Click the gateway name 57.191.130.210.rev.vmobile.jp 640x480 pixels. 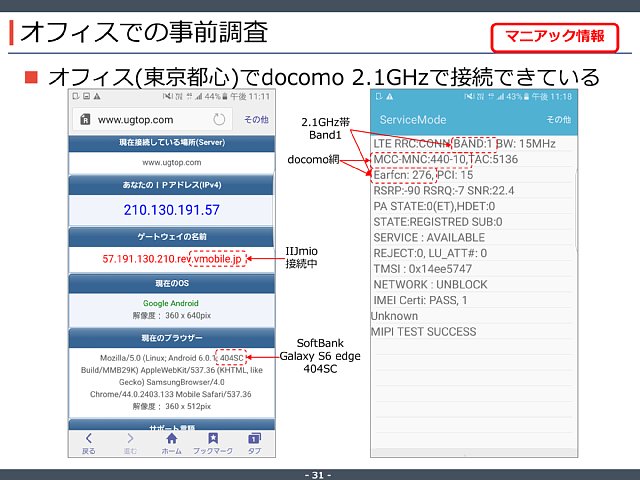click(172, 259)
